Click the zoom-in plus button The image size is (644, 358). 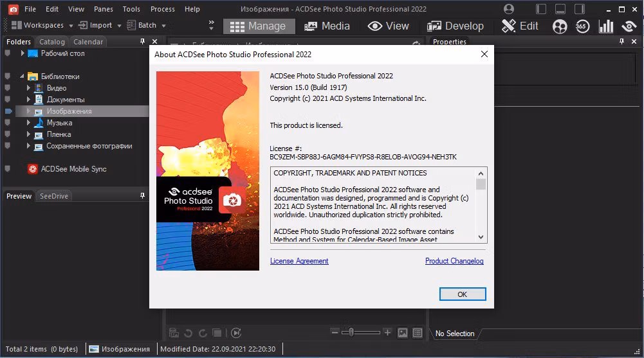387,332
